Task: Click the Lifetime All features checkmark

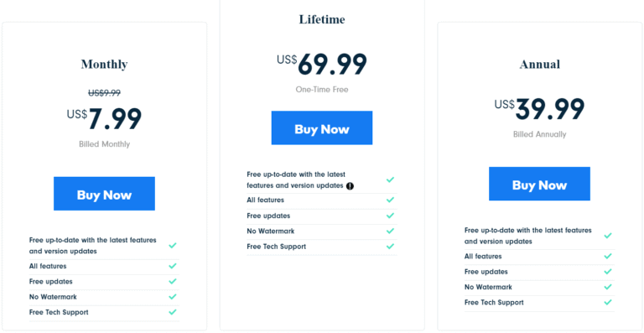Action: (390, 200)
